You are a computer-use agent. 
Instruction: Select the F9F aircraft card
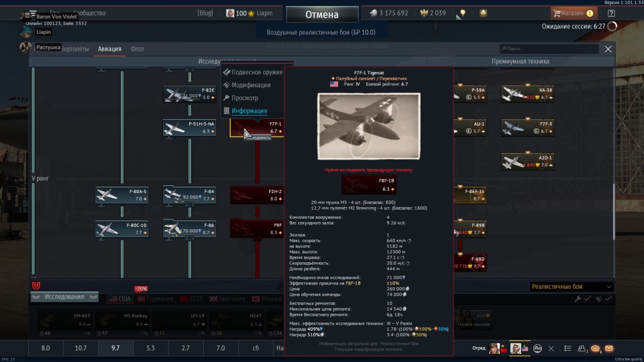tap(257, 229)
